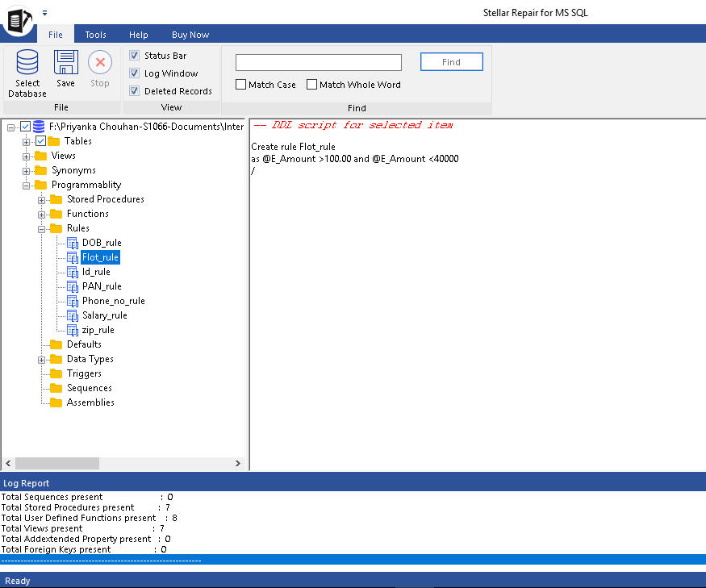Click the Select Database icon
Viewport: 706px width, 588px height.
(27, 62)
